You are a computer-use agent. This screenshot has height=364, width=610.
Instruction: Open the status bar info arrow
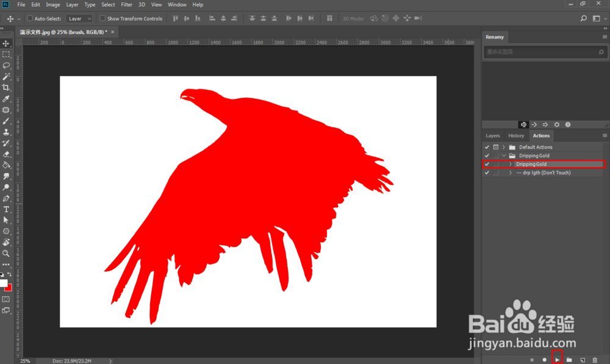pyautogui.click(x=110, y=361)
